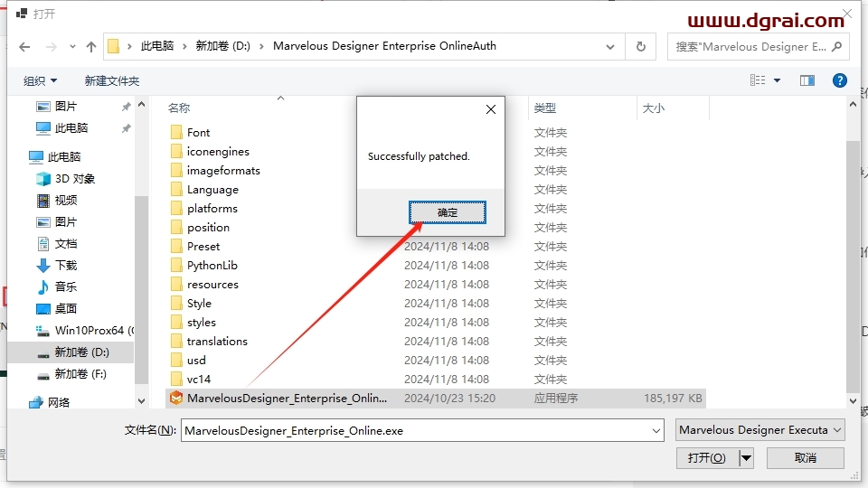This screenshot has width=868, height=488.
Task: Select MarvelousDesigner_Enterprise_Online application file
Action: tap(435, 399)
